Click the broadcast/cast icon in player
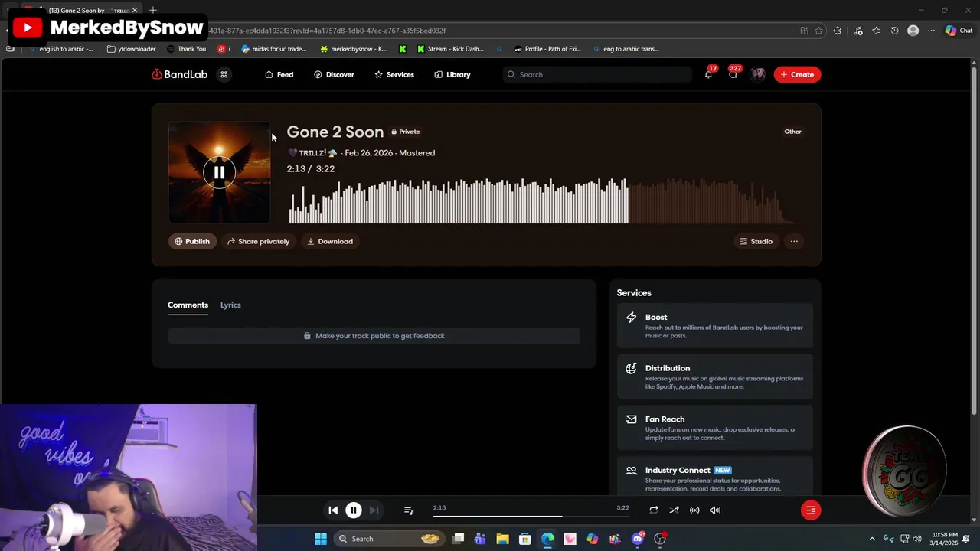This screenshot has height=551, width=980. click(694, 510)
